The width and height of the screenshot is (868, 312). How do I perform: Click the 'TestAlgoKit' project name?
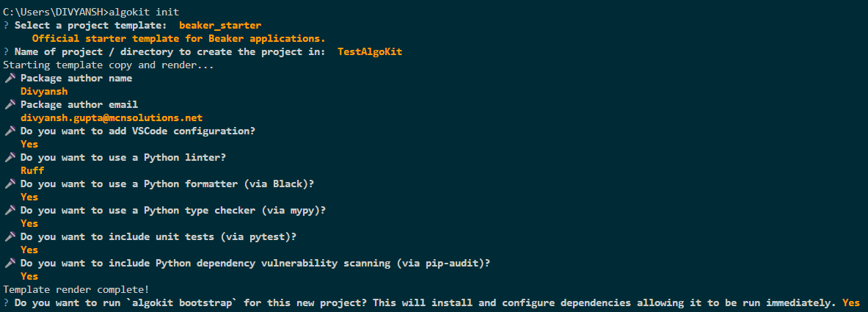370,51
